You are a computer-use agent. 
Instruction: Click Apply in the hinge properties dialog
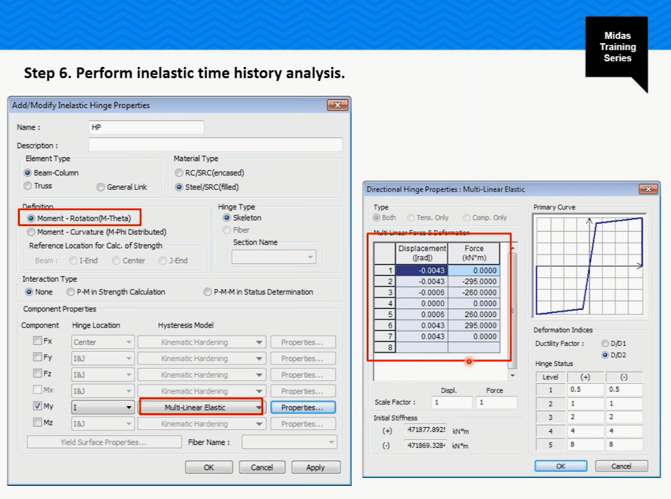(315, 467)
